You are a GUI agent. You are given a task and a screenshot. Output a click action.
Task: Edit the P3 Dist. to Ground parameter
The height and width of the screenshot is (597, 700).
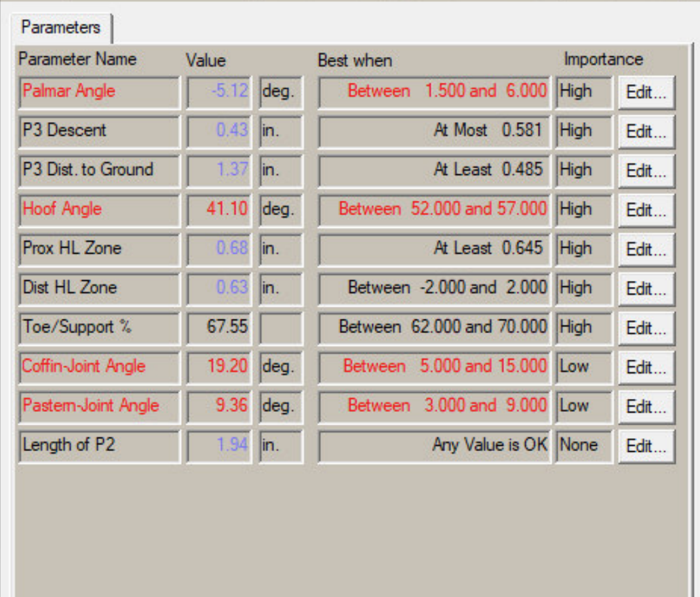[646, 172]
